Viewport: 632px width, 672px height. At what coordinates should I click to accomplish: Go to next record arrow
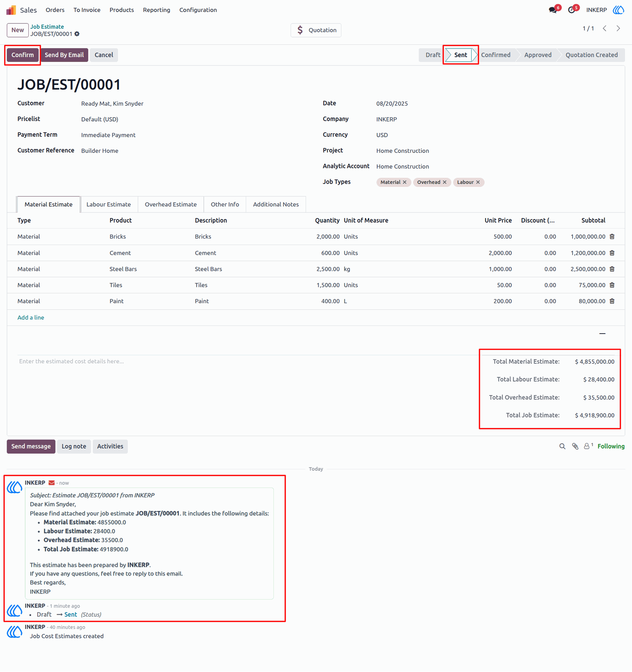618,28
